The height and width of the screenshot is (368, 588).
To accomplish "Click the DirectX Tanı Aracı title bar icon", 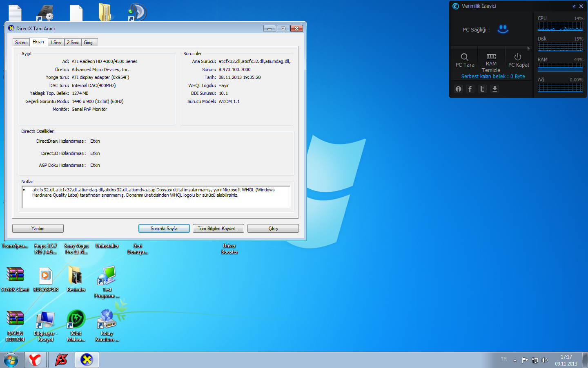I will coord(11,28).
